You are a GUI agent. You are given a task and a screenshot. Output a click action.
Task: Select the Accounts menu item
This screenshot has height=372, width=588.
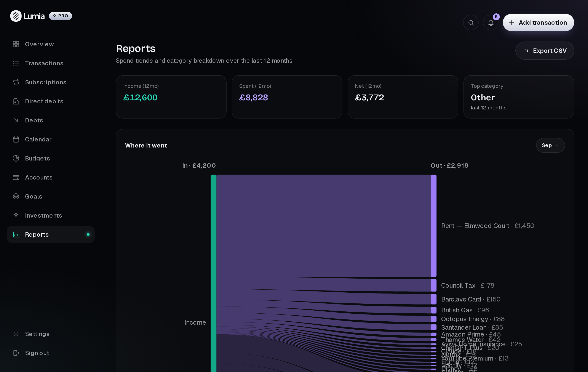click(51, 178)
